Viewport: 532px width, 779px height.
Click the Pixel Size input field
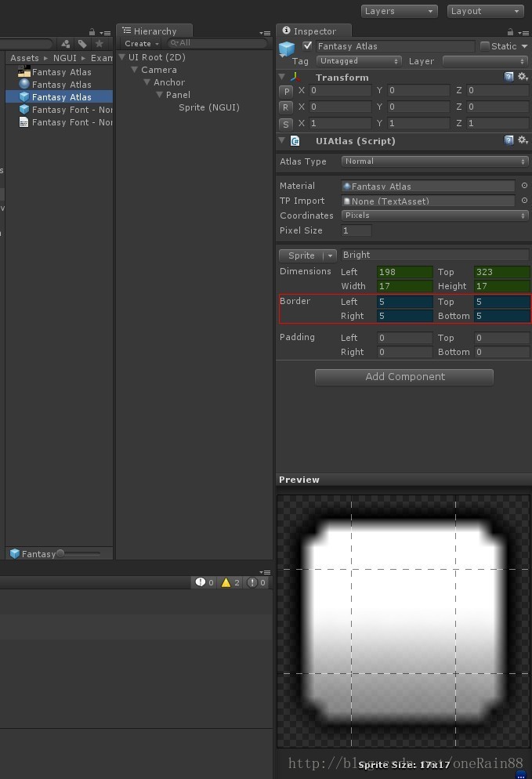point(356,230)
